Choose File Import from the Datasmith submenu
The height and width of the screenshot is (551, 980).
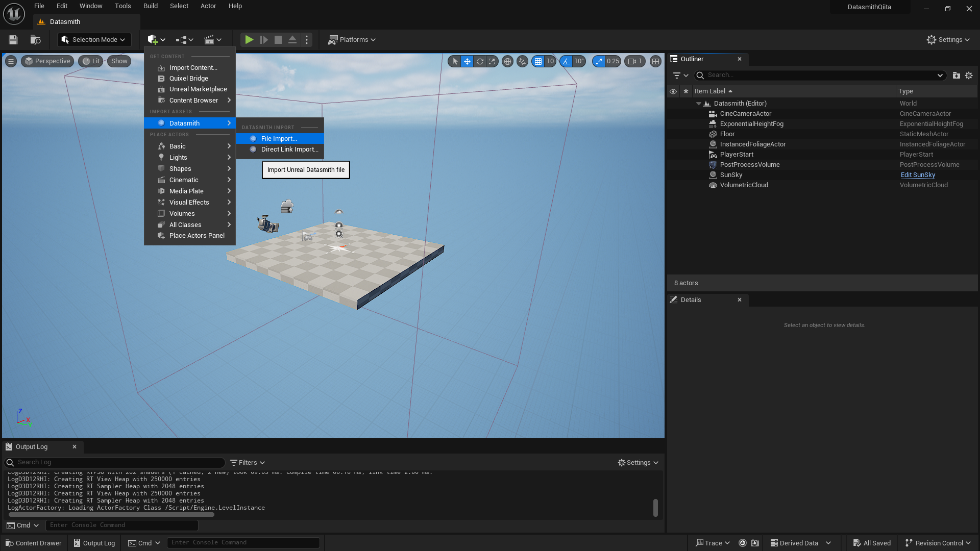point(279,138)
